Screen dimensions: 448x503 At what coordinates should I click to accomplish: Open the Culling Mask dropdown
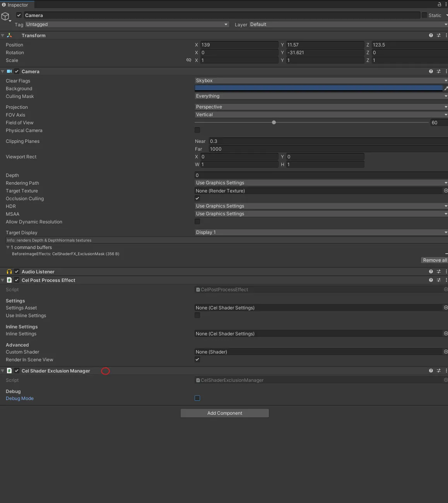coord(321,96)
